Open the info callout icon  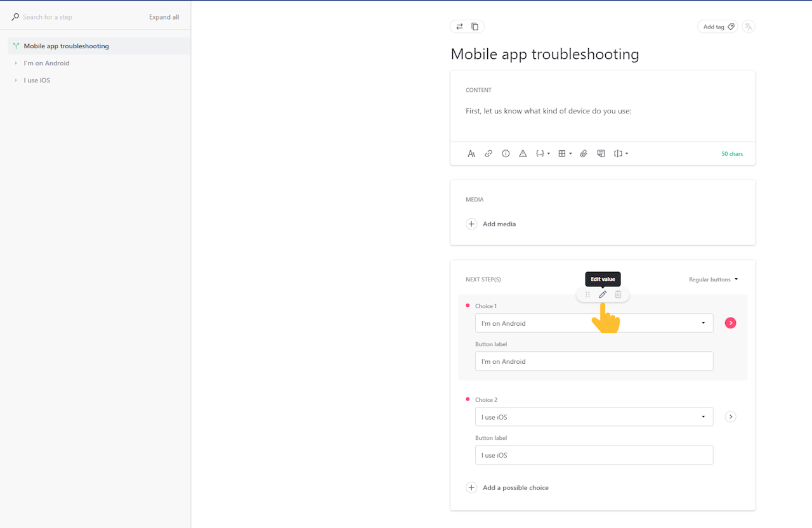click(x=506, y=153)
